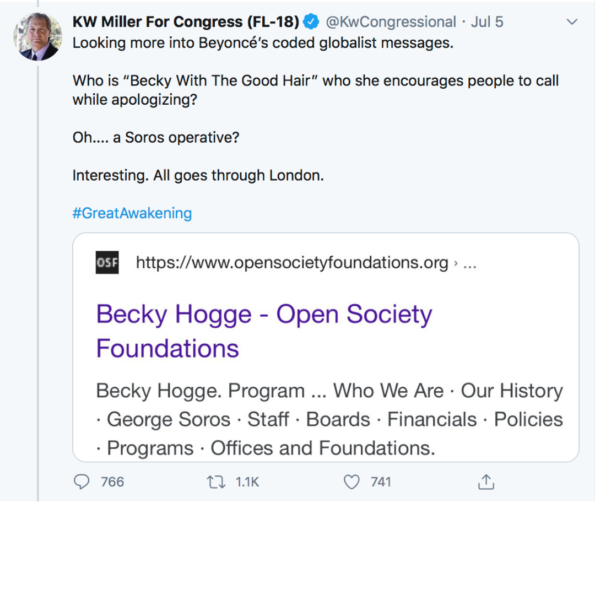Click the 741 likes count
This screenshot has width=595, height=595.
[x=381, y=482]
